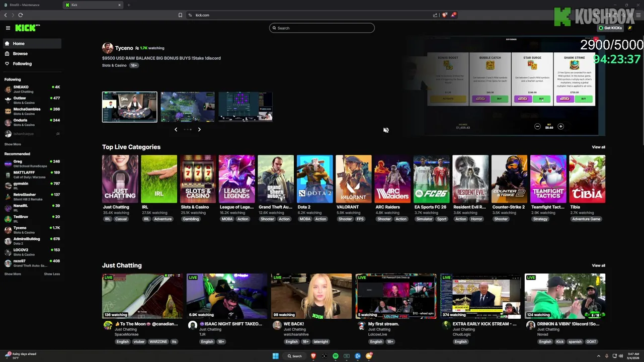Open the Brave icon in the taskbar

[313, 356]
